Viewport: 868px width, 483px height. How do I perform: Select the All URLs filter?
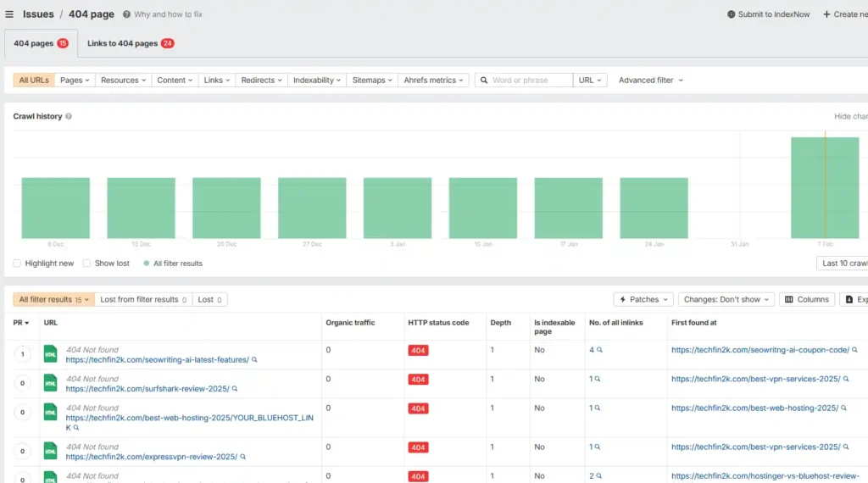coord(34,80)
